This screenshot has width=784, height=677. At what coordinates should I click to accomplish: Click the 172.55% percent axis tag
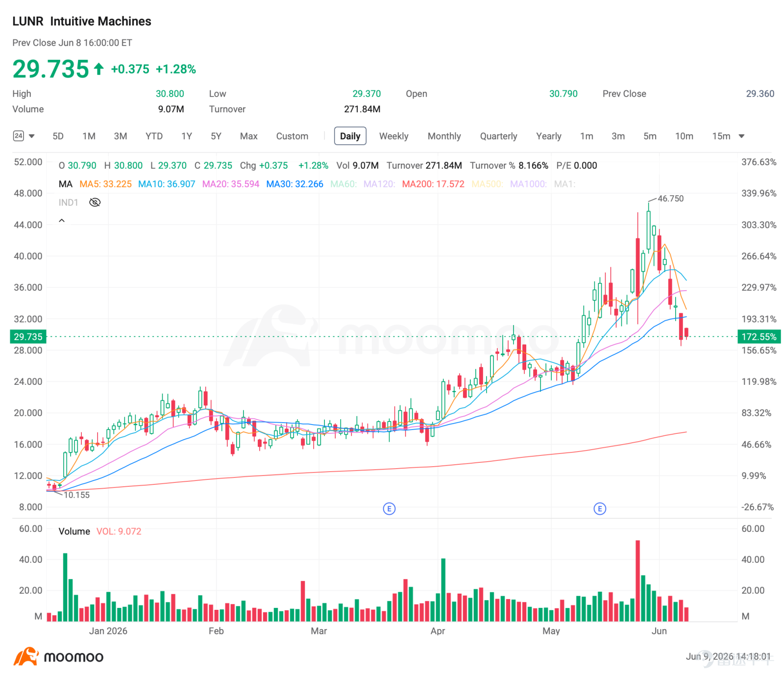tap(759, 337)
